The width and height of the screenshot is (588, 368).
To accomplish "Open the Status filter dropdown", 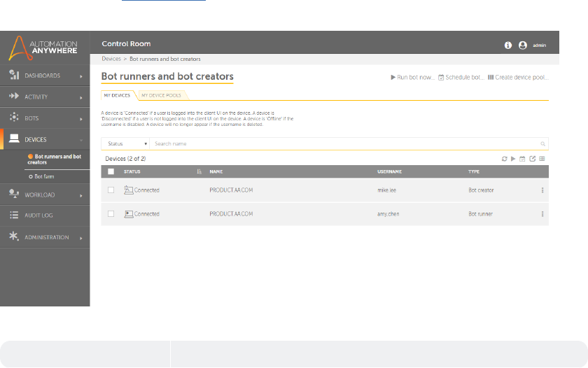I will (125, 144).
